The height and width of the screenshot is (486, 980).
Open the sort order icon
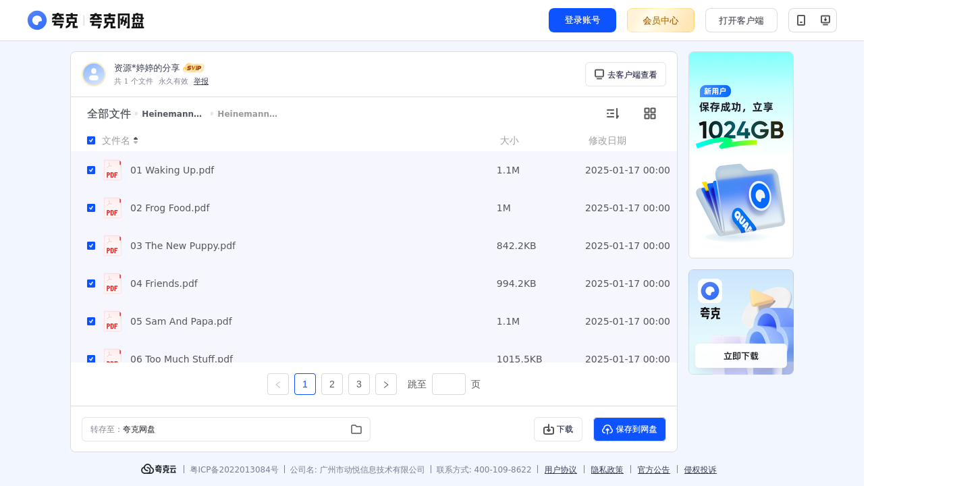tap(612, 113)
